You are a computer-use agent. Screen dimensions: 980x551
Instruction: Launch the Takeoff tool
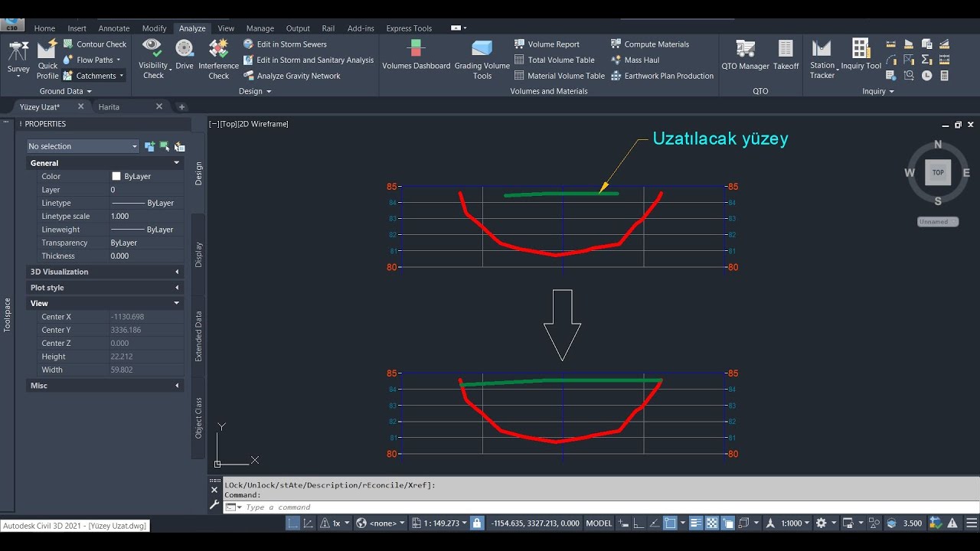tap(786, 55)
